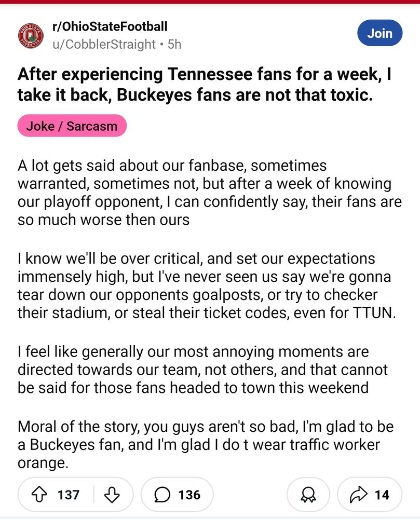Click the 14 share count
Image resolution: width=420 pixels, height=519 pixels.
tap(382, 495)
